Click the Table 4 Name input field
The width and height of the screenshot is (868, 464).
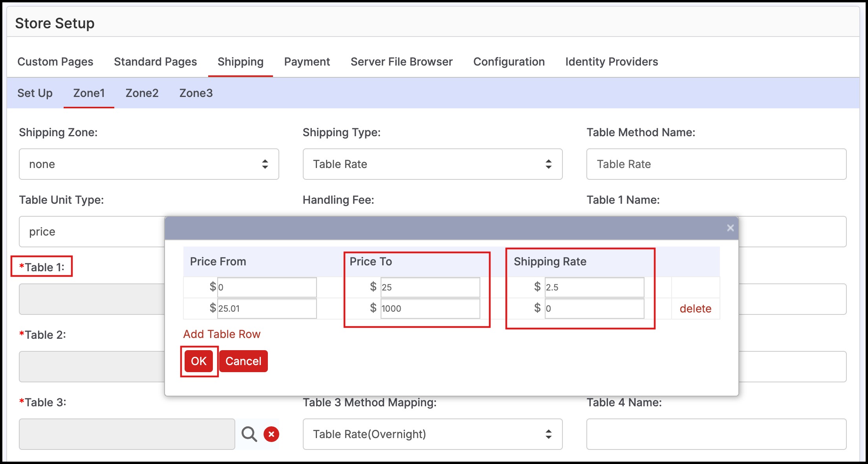(716, 434)
